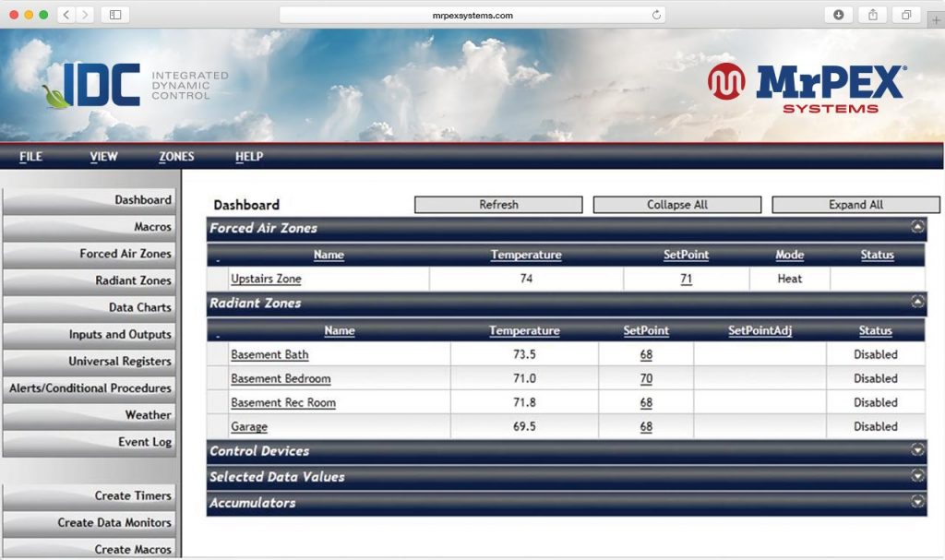Click the Collapse All button
Screen dimensions: 945x560
(676, 205)
